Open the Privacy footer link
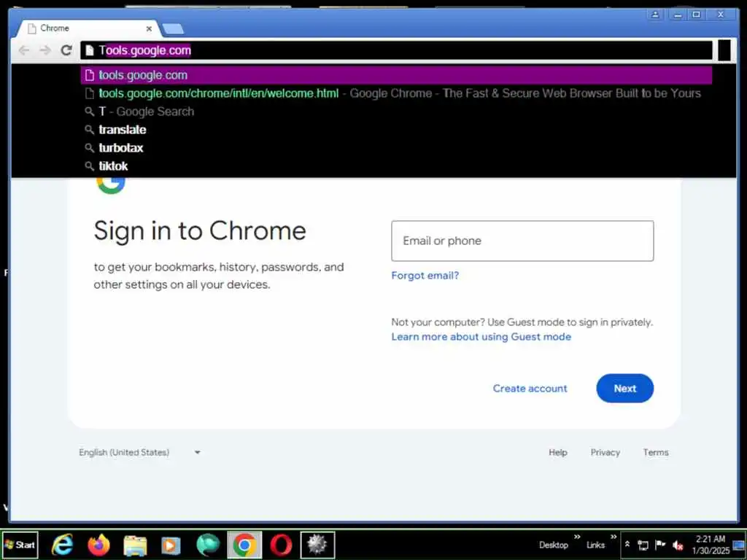The width and height of the screenshot is (747, 560). [x=605, y=452]
